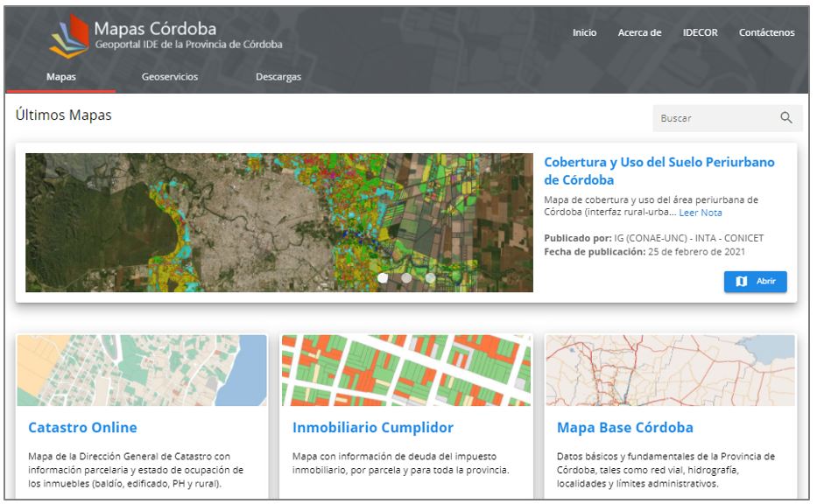Click the Catastro Online title link
The image size is (817, 504).
(82, 428)
